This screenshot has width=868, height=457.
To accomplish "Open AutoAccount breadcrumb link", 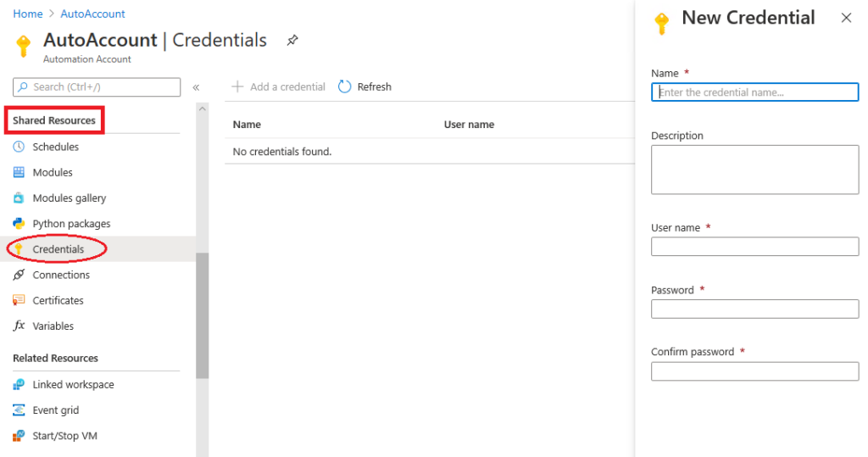I will (92, 14).
